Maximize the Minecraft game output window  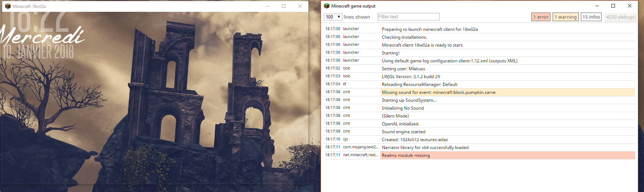[x=613, y=6]
